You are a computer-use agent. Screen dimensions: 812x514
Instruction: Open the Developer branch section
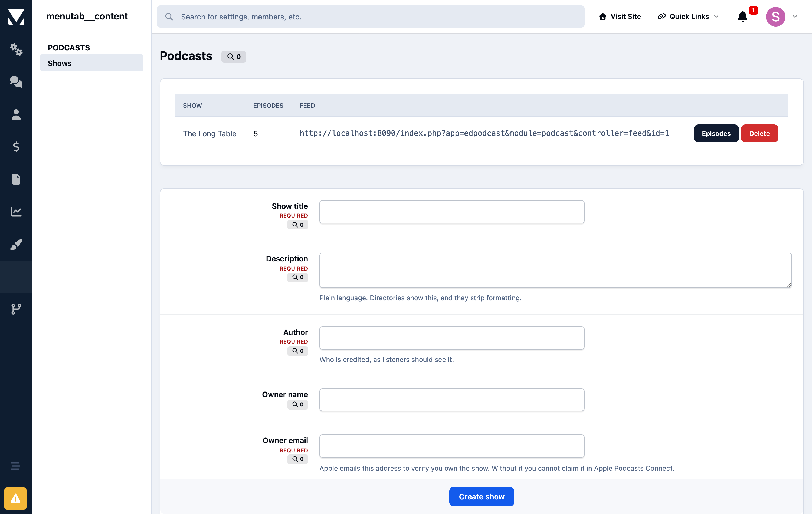click(x=16, y=309)
